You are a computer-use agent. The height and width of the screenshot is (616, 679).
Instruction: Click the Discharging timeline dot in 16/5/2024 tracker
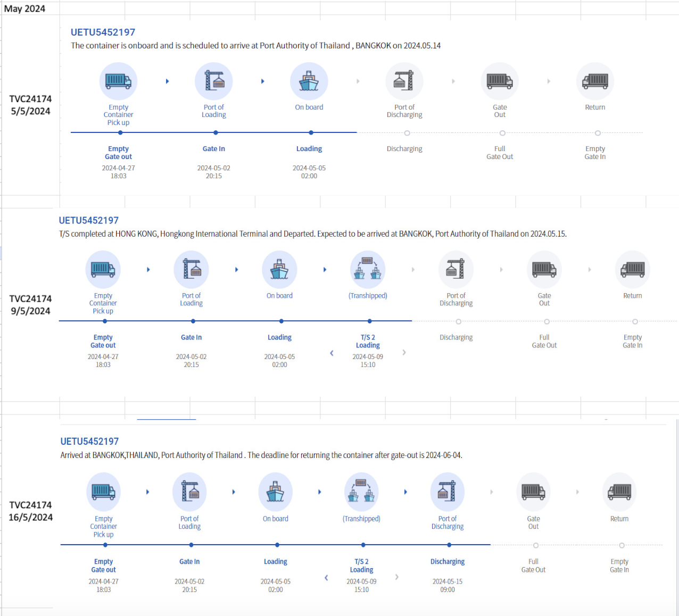449,545
